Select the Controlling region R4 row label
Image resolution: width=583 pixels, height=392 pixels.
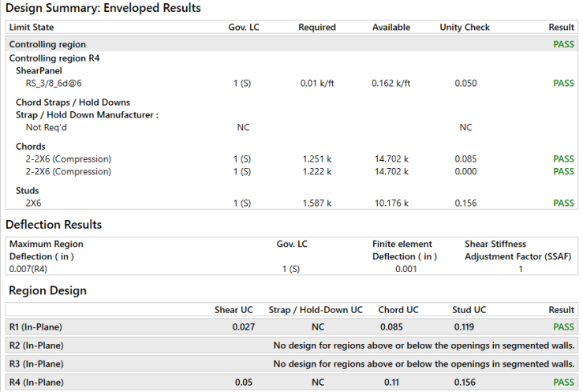(54, 58)
